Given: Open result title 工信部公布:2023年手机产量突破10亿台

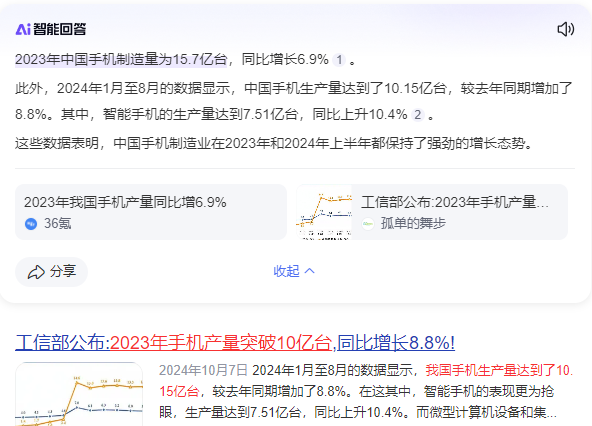Looking at the screenshot, I should (235, 343).
